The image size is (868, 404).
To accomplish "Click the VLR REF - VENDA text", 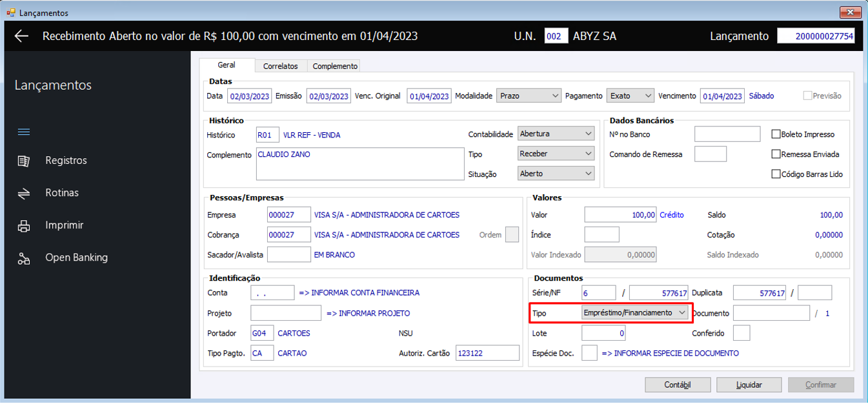I will [312, 135].
